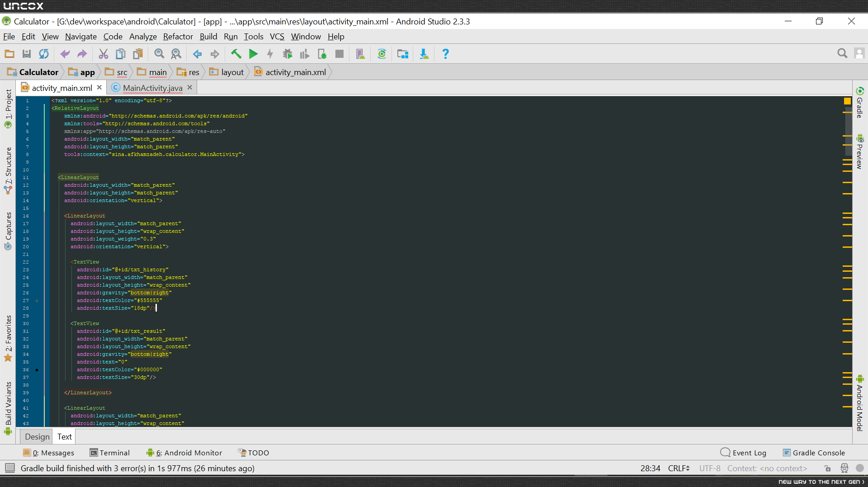868x487 pixels.
Task: Click the Redo arrow icon
Action: click(82, 54)
